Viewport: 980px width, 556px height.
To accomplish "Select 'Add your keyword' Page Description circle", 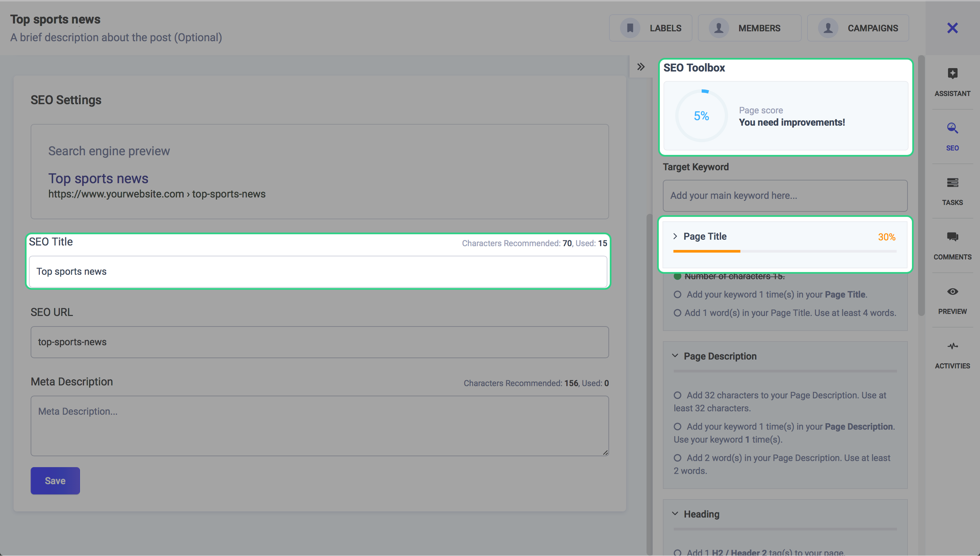I will (x=677, y=427).
